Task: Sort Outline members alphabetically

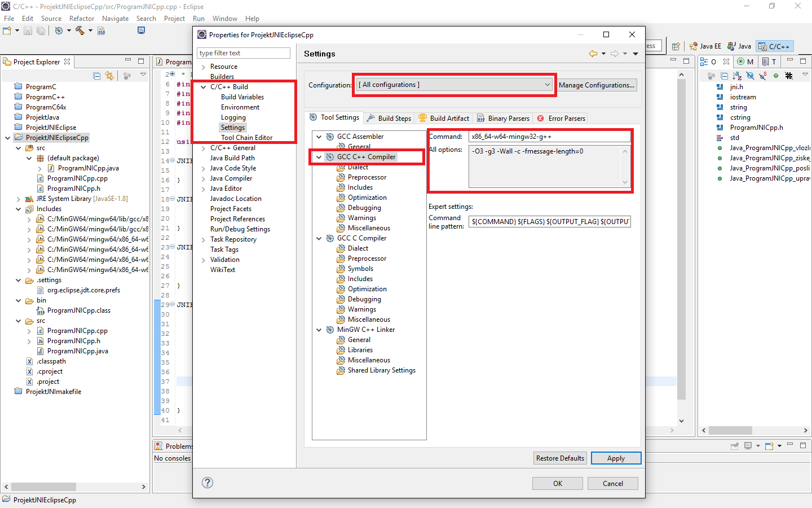Action: tap(738, 75)
